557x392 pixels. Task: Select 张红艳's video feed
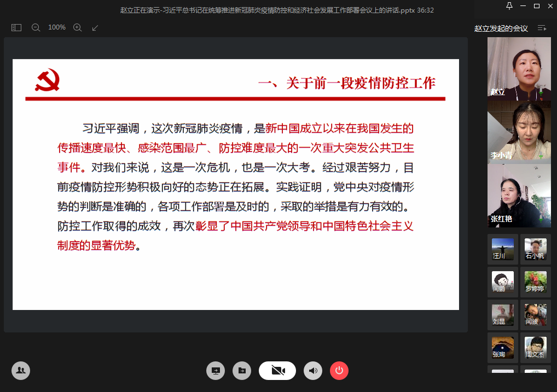[519, 195]
